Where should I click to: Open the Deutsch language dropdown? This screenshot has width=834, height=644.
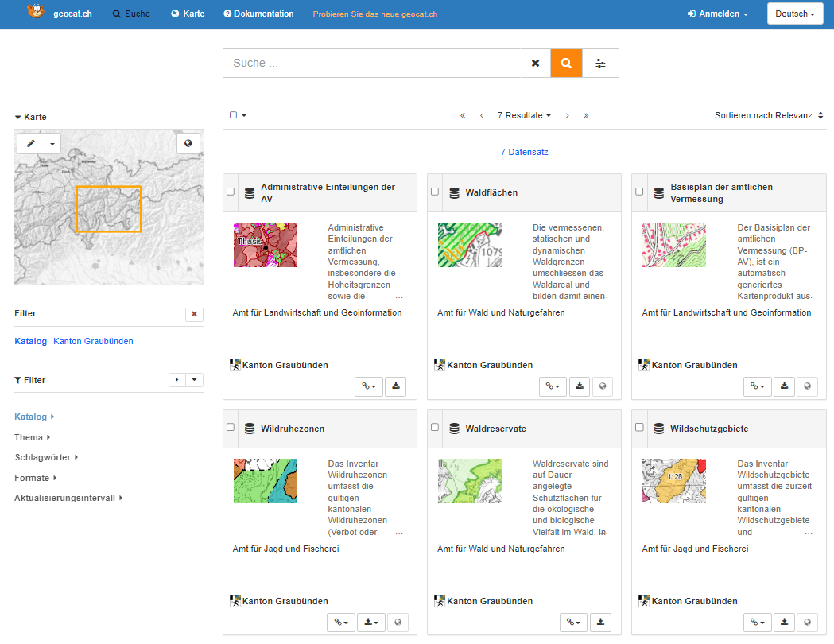pos(794,14)
